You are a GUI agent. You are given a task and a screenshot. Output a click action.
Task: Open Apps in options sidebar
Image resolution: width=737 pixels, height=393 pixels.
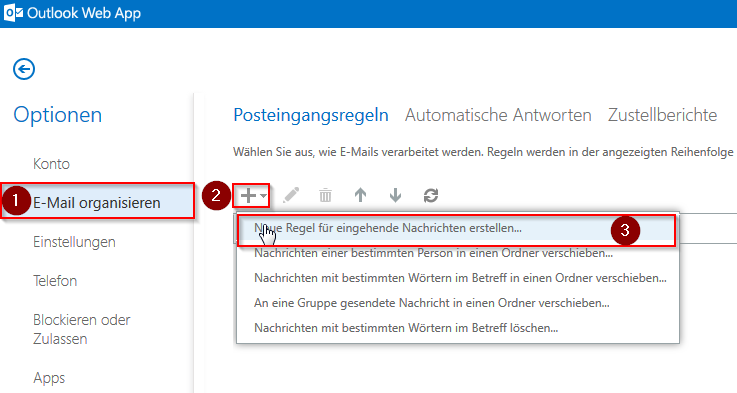coord(49,378)
